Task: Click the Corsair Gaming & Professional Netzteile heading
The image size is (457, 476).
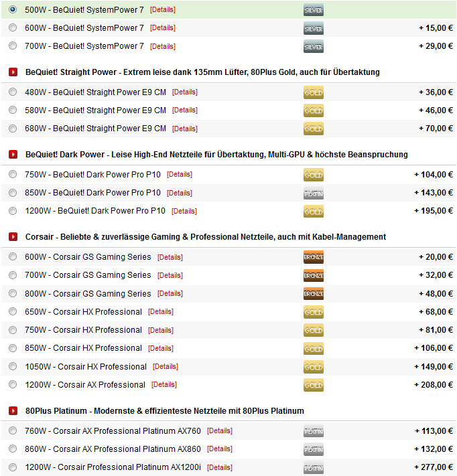Action: click(x=206, y=237)
